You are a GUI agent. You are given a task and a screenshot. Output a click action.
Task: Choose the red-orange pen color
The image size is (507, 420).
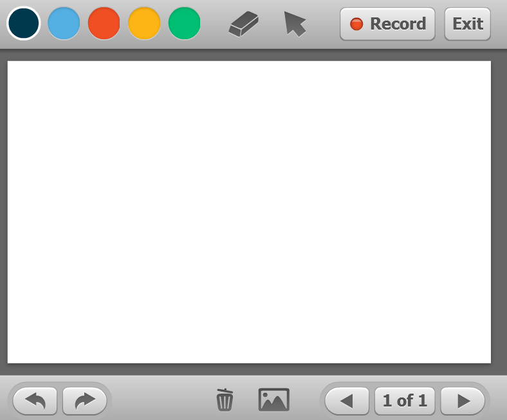104,23
